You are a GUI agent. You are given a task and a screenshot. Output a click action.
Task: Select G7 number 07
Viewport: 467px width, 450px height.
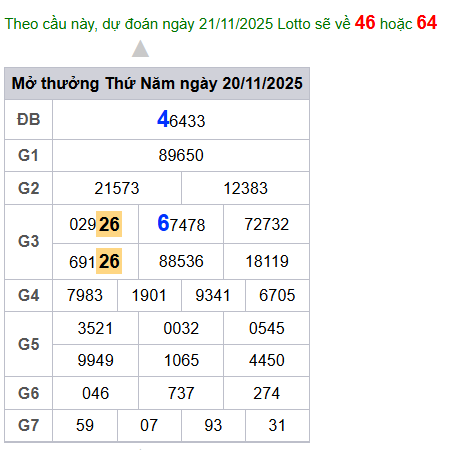click(149, 425)
